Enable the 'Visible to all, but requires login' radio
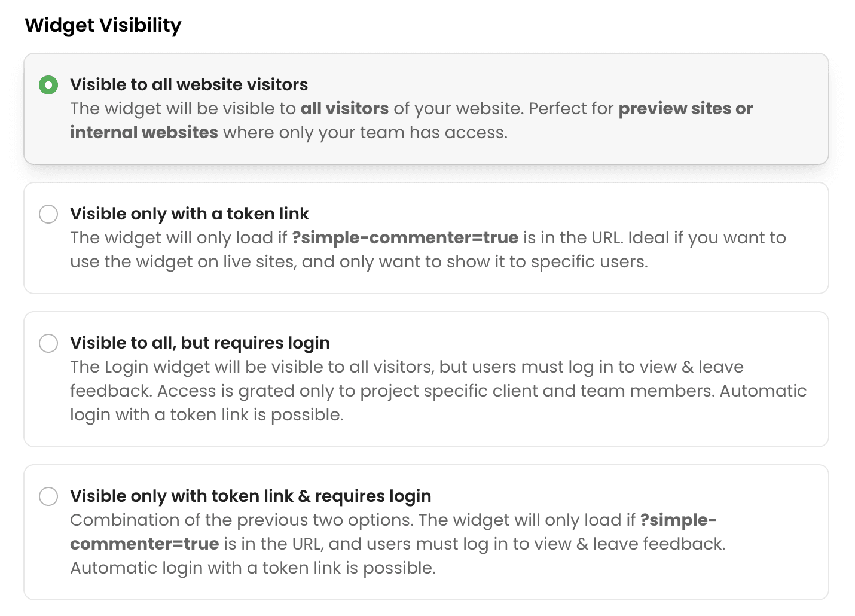Viewport: 855px width, 616px height. (x=48, y=343)
